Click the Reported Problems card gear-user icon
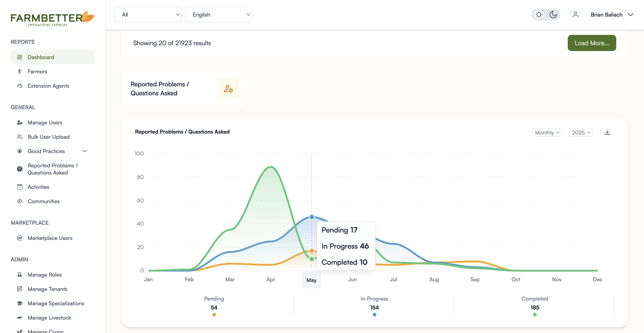The width and height of the screenshot is (644, 333). pyautogui.click(x=228, y=89)
